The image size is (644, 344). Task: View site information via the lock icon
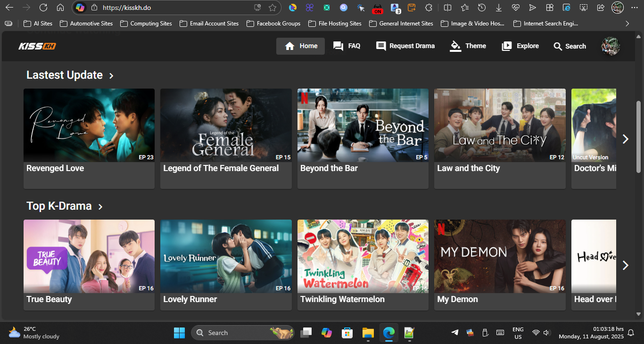click(x=94, y=8)
